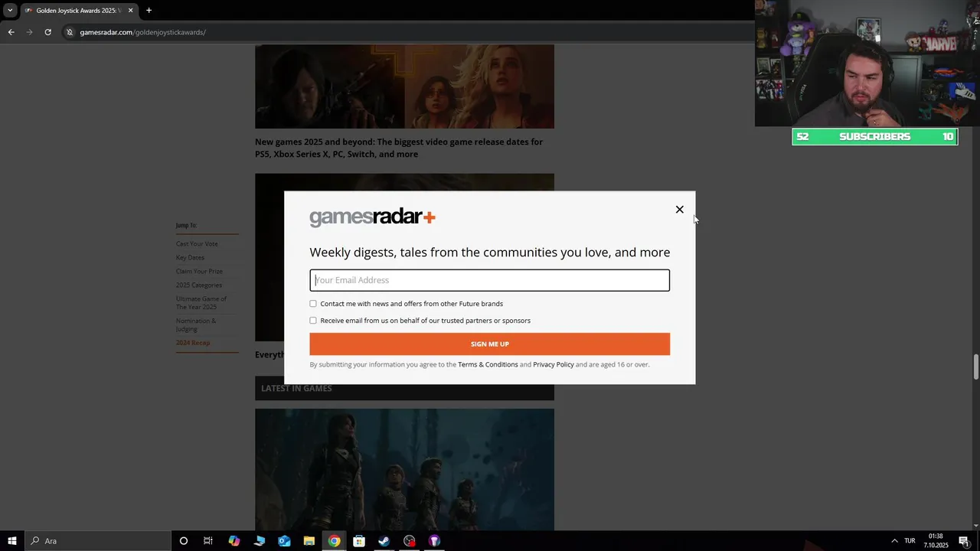Close the gamesradar+ newsletter popup
Image resolution: width=980 pixels, height=551 pixels.
coord(679,210)
